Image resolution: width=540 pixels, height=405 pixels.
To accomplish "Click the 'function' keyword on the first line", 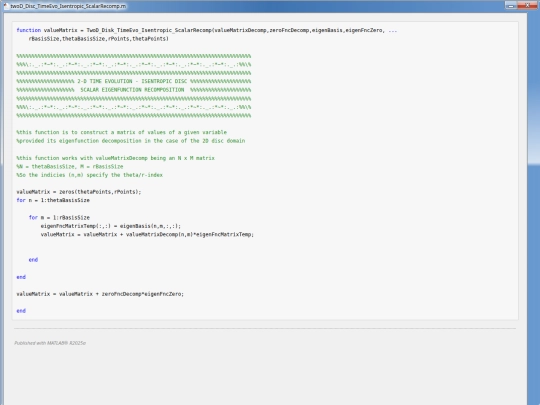I will click(29, 30).
